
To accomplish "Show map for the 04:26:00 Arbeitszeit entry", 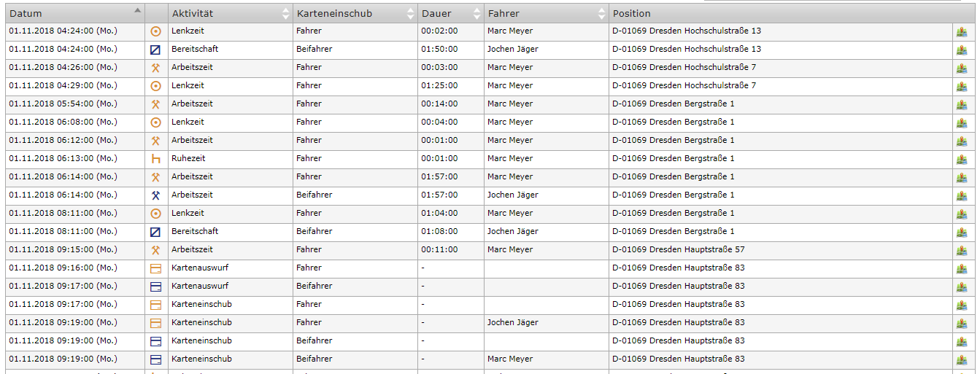I will point(962,68).
